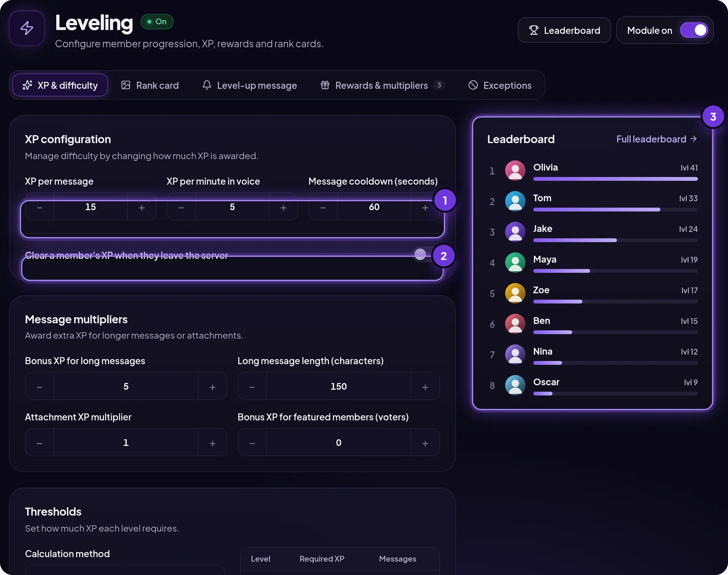Decrease XP per message with minus button
The height and width of the screenshot is (575, 728).
(x=40, y=208)
